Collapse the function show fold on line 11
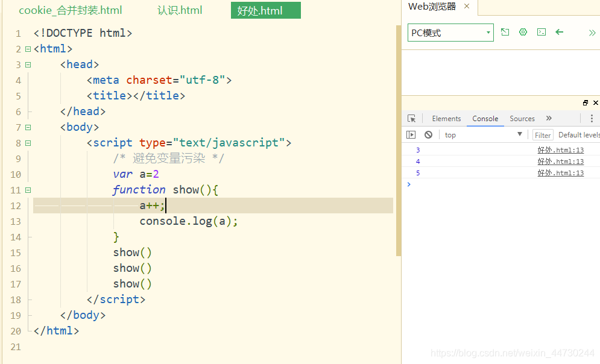The height and width of the screenshot is (364, 600). point(28,190)
